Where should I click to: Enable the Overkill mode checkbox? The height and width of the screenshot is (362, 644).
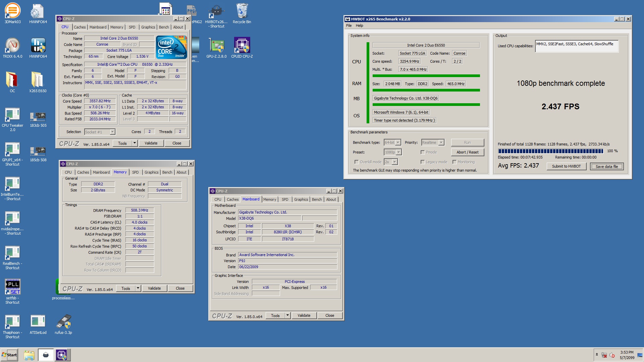[357, 162]
